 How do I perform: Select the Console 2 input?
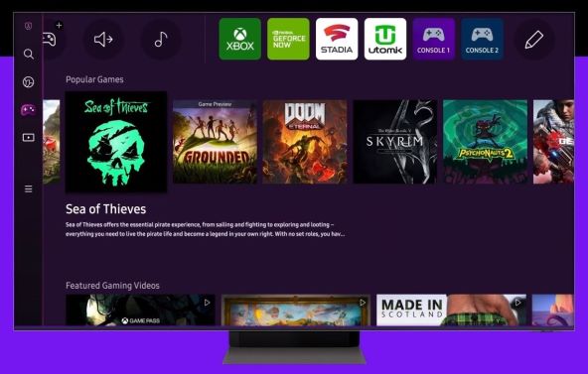[483, 39]
